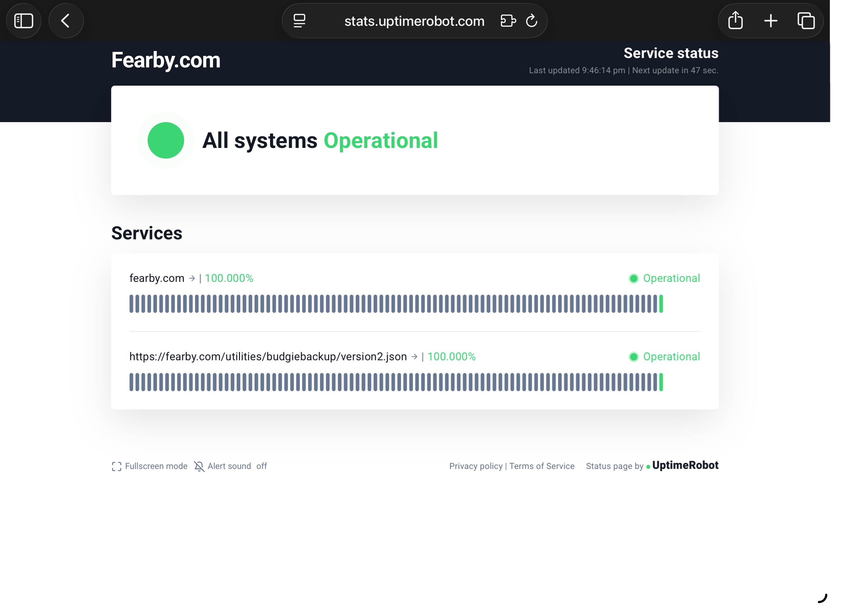Click the stats.uptimerobot.com address field
The image size is (866, 616).
point(414,21)
